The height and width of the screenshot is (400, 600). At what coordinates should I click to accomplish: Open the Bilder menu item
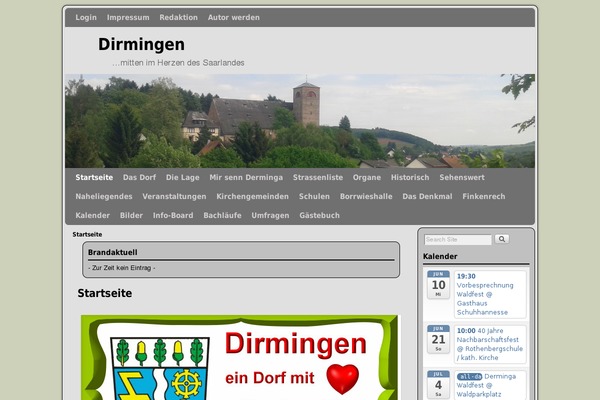[x=131, y=215]
